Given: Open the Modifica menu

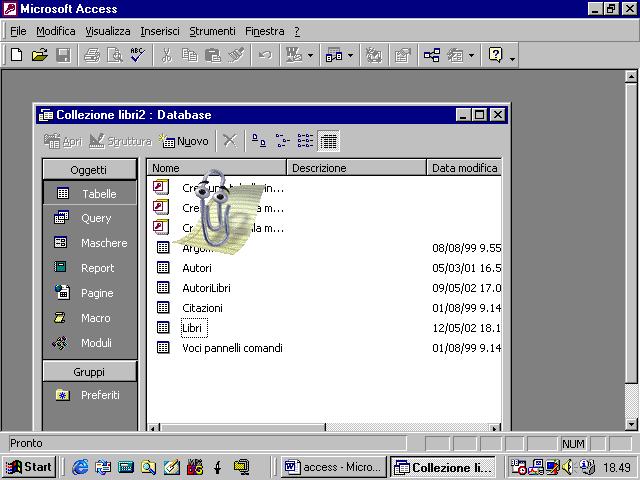Looking at the screenshot, I should click(56, 31).
